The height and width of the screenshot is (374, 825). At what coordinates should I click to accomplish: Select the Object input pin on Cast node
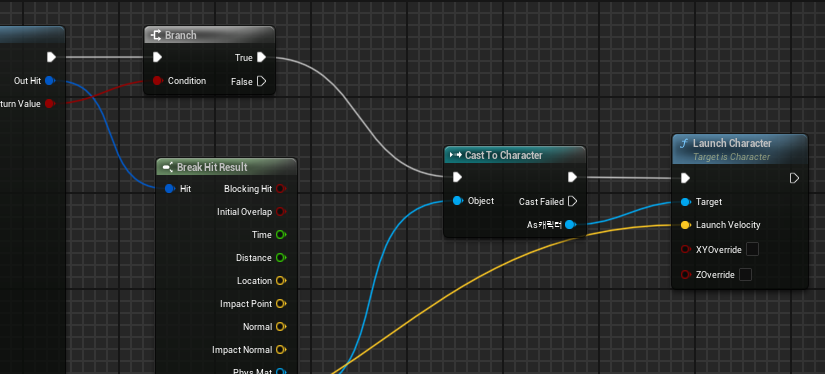point(457,200)
